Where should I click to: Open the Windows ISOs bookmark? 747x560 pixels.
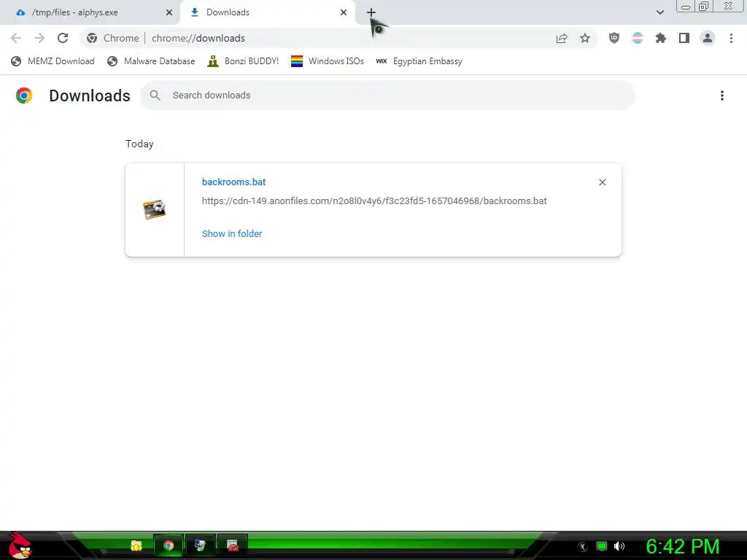tap(328, 61)
